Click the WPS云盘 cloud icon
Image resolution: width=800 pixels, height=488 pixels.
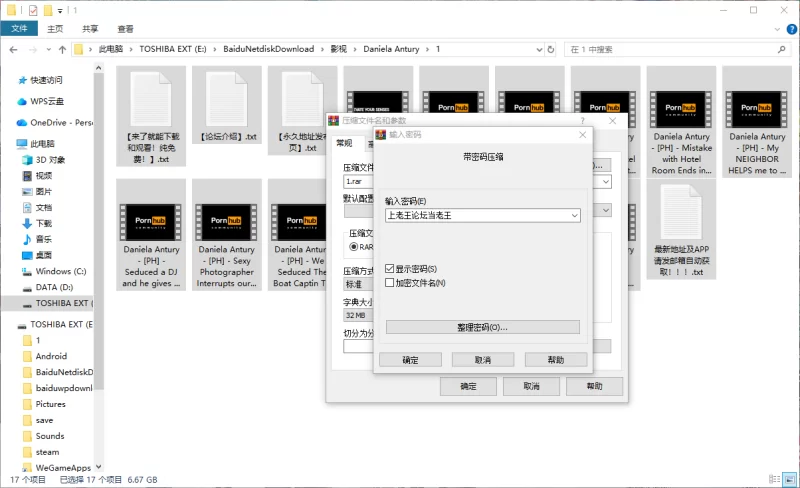[x=22, y=101]
